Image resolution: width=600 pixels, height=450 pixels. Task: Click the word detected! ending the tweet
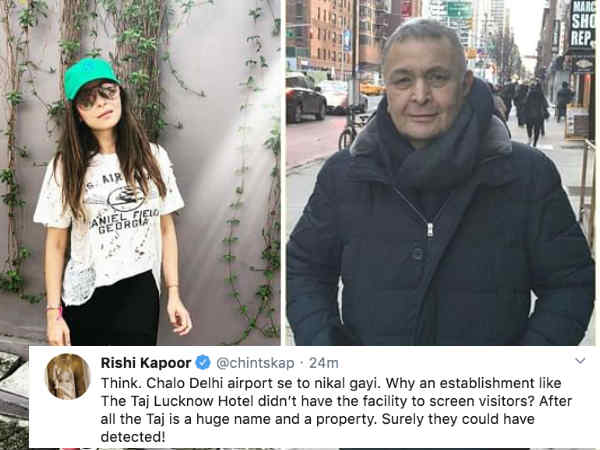133,436
